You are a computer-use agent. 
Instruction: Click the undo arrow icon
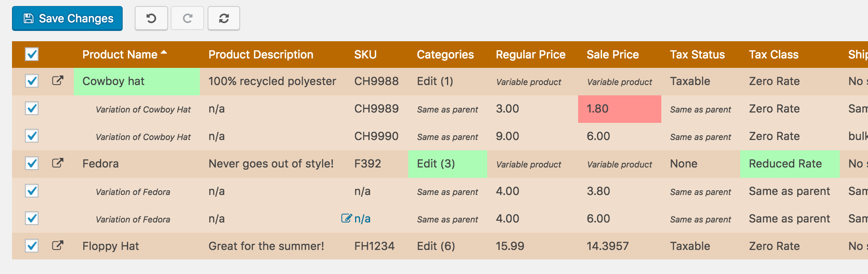pos(151,18)
